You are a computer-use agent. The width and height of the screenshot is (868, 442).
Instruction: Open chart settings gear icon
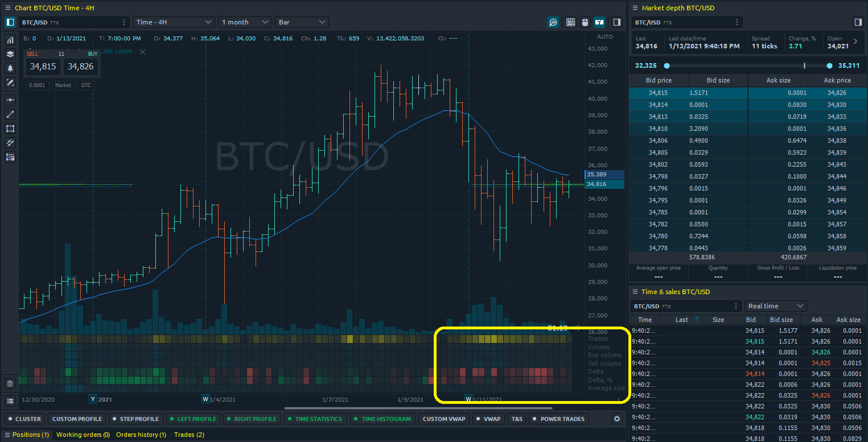[616, 419]
